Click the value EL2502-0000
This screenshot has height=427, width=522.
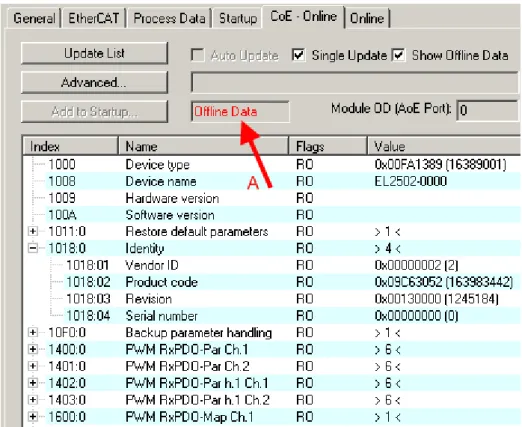[411, 181]
